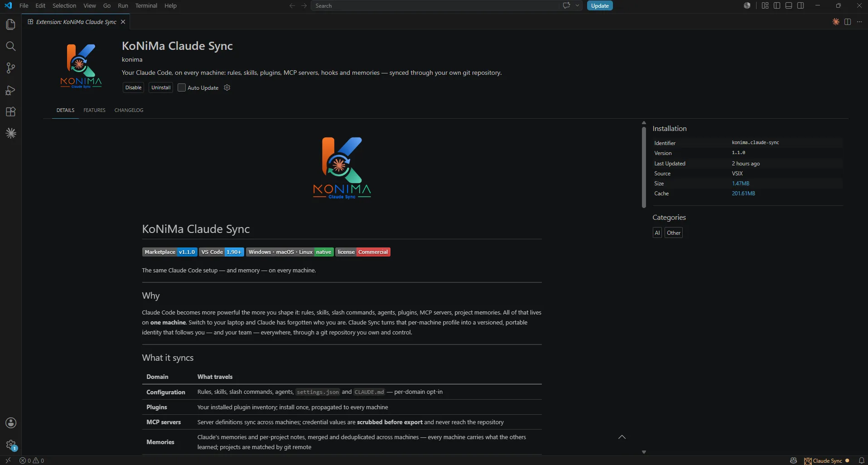Open the Extensions view
Viewport: 868px width, 465px height.
(10, 112)
